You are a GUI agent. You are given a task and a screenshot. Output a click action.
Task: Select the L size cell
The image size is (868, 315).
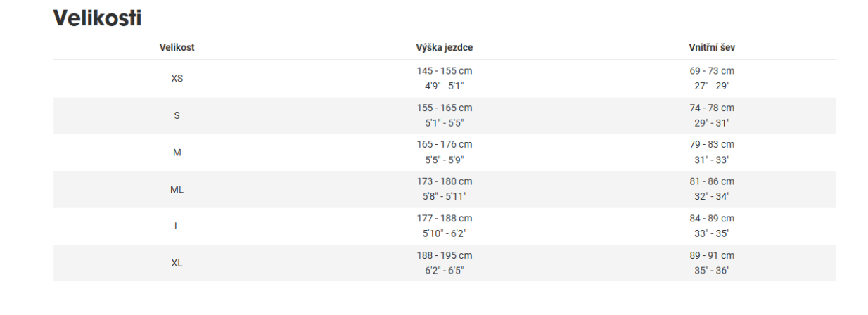[x=177, y=226]
